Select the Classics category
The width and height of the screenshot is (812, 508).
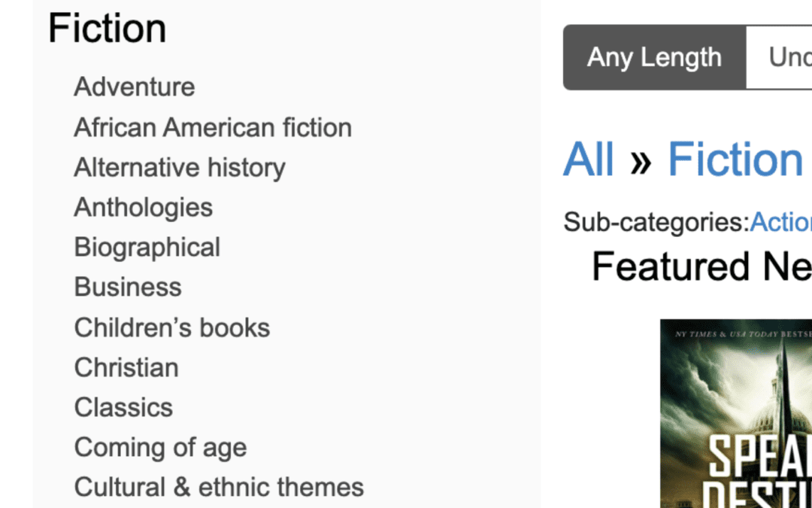point(123,407)
